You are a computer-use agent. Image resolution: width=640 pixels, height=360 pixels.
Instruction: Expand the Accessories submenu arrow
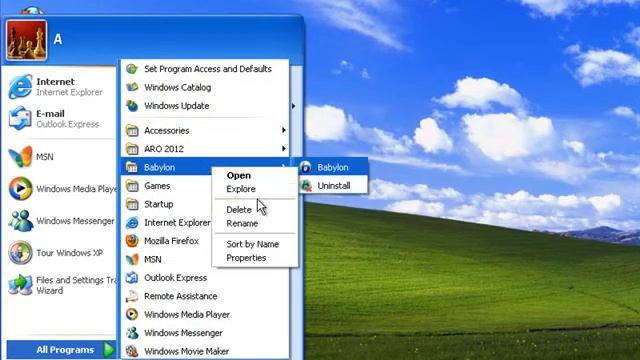(284, 130)
